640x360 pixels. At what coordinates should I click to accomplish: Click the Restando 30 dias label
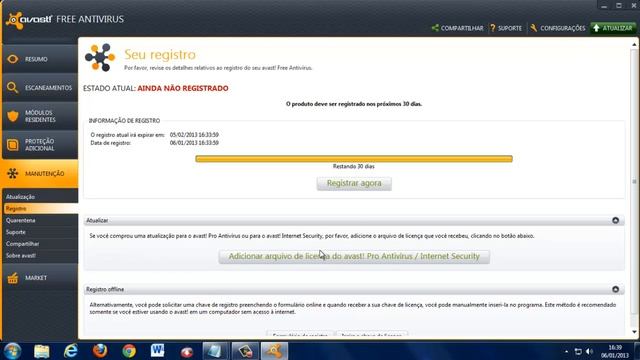(353, 167)
